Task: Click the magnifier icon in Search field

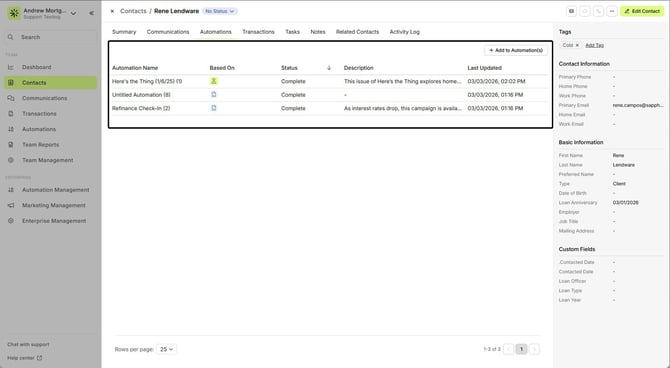Action: click(x=11, y=37)
